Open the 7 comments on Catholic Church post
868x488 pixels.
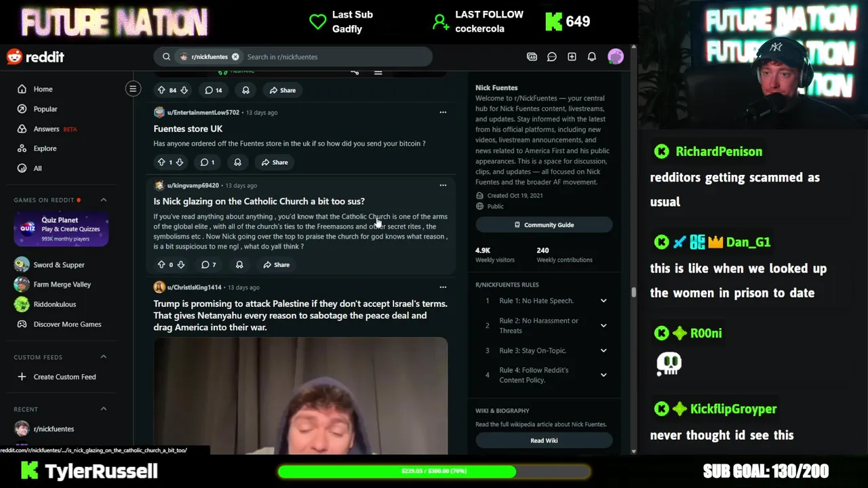coord(209,265)
